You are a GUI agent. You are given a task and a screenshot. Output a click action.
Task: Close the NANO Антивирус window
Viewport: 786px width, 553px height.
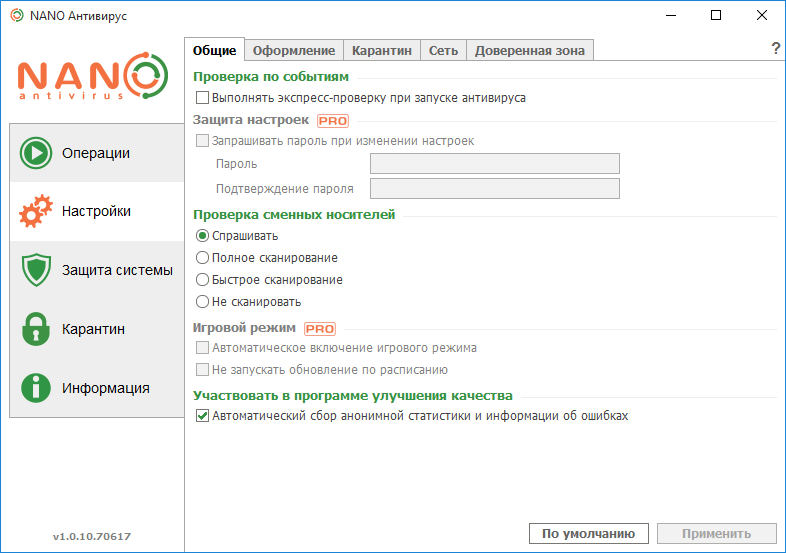pyautogui.click(x=761, y=16)
